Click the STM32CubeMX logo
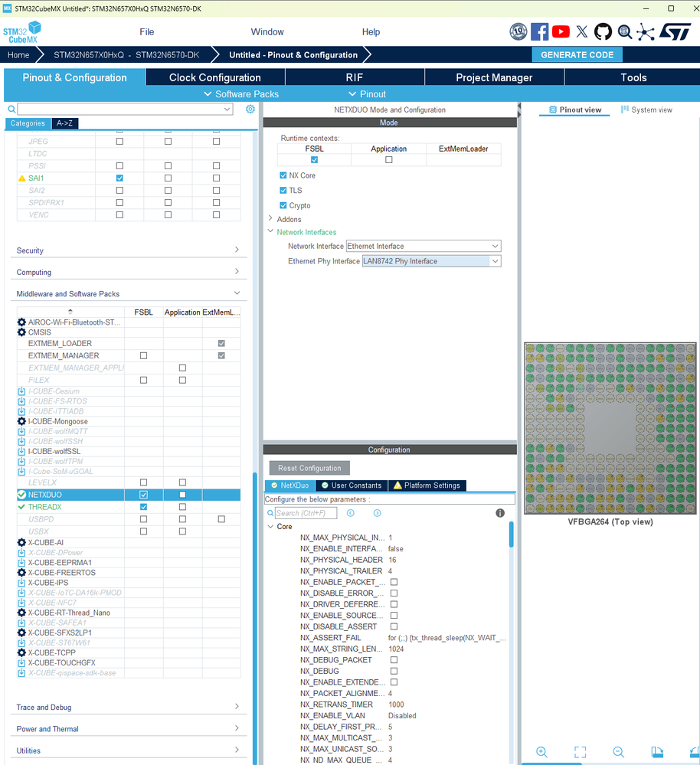The height and width of the screenshot is (765, 700). pos(22,32)
